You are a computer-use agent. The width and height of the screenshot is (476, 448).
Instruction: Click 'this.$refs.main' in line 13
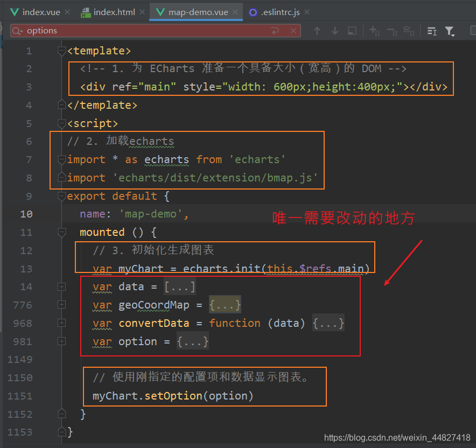point(316,269)
